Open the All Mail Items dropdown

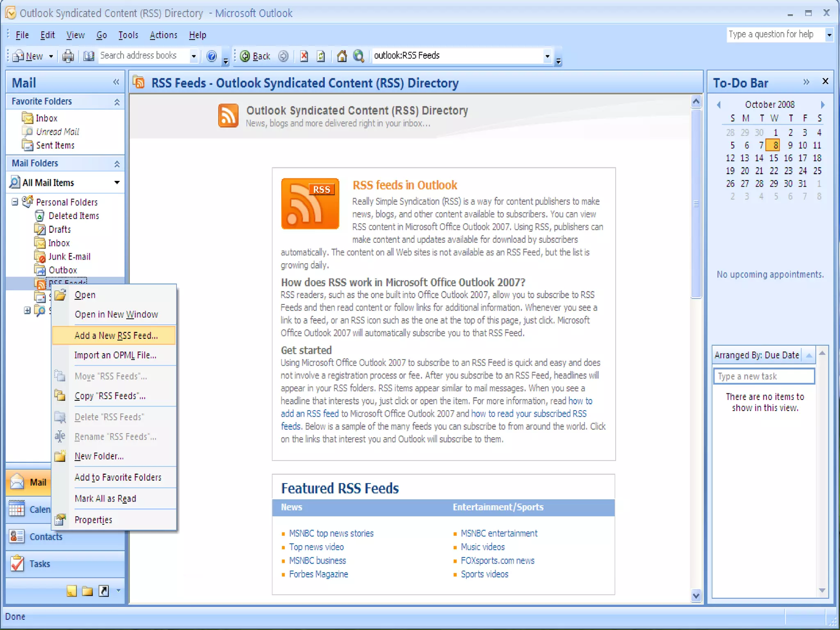pos(117,183)
